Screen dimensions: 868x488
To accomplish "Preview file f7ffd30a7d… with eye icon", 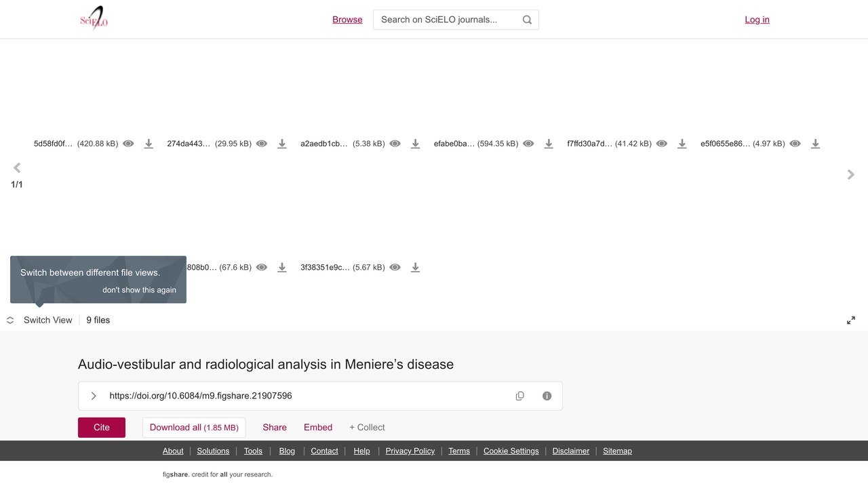I will (x=662, y=144).
